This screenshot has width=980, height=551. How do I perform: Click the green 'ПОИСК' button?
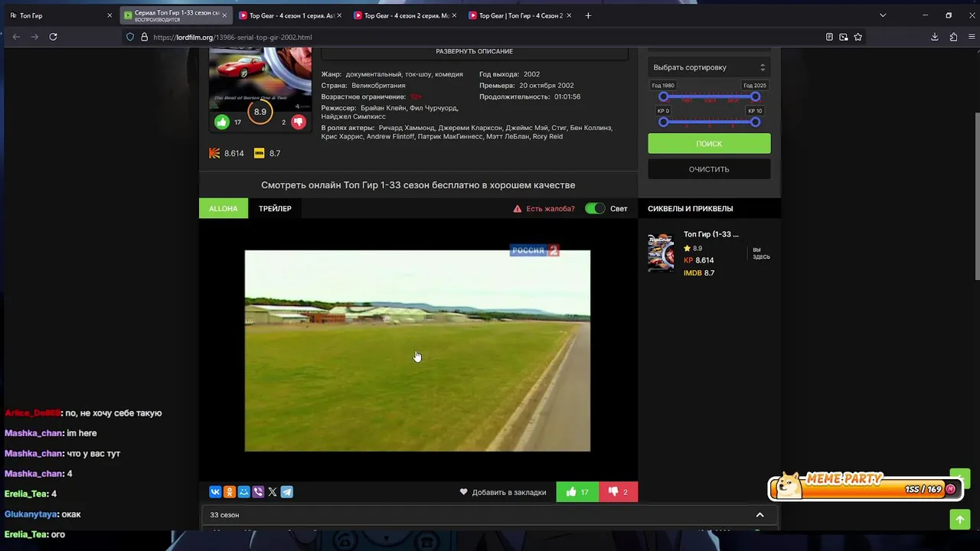709,143
